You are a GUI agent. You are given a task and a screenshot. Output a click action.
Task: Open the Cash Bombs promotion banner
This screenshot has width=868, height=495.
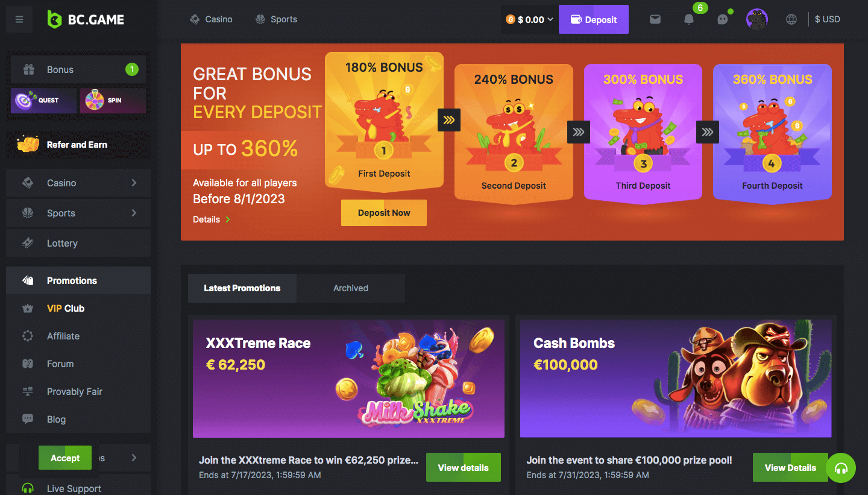point(676,379)
